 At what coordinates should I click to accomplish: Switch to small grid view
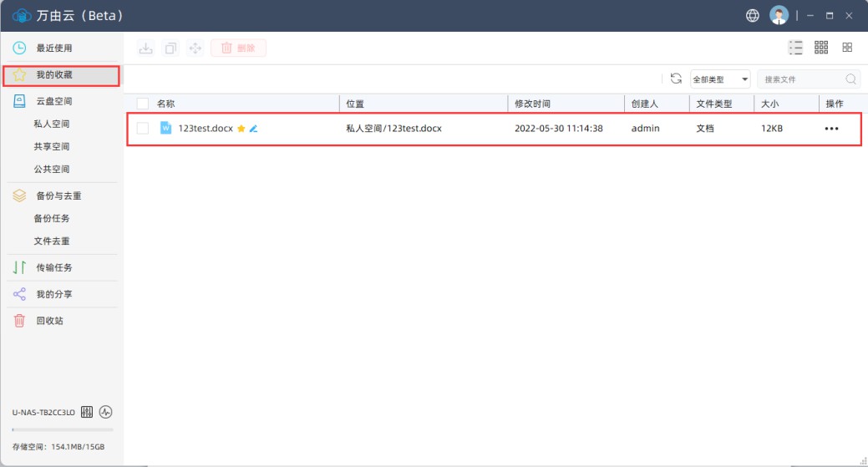821,48
